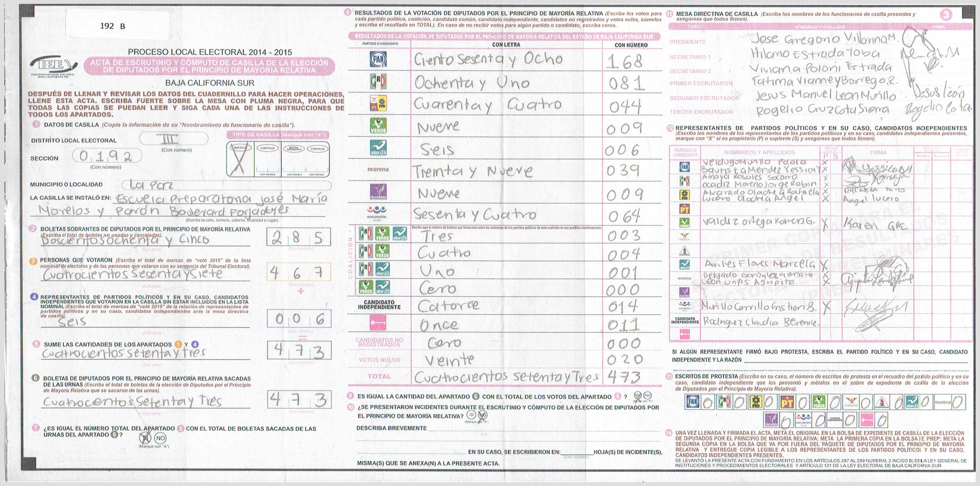
Task: Click handwritten 'Ciento Sesenta y Ocho'
Action: click(488, 60)
